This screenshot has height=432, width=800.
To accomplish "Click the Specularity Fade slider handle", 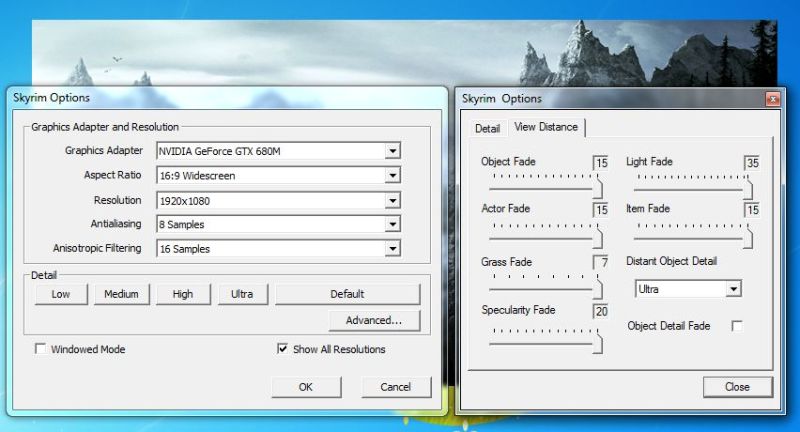I will (x=597, y=342).
